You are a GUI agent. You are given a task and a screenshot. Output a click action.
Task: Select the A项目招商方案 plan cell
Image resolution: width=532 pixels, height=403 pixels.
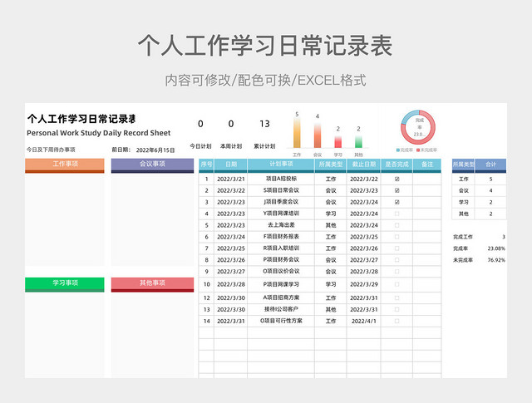(281, 297)
